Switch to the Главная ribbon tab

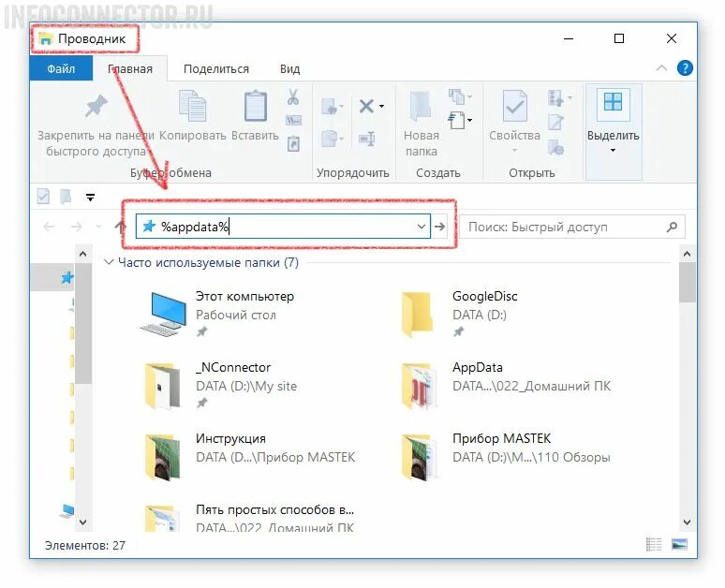pos(130,69)
